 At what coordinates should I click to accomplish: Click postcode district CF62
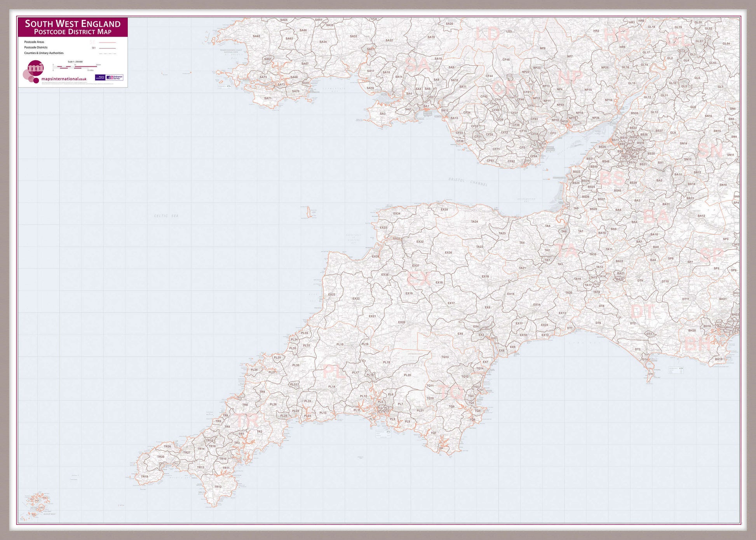(x=511, y=161)
